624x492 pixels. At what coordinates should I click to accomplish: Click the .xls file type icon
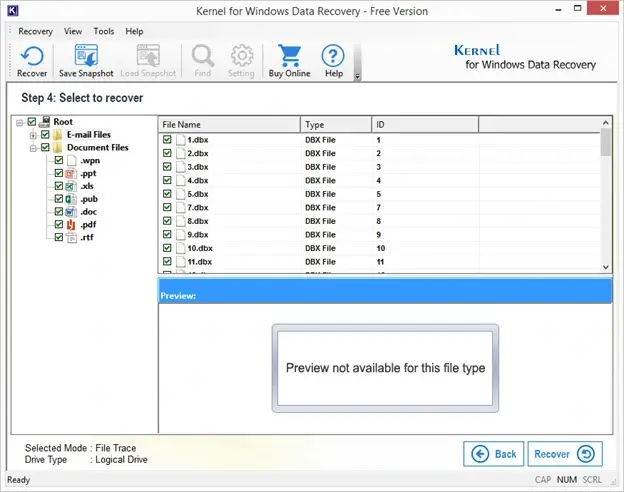[71, 186]
